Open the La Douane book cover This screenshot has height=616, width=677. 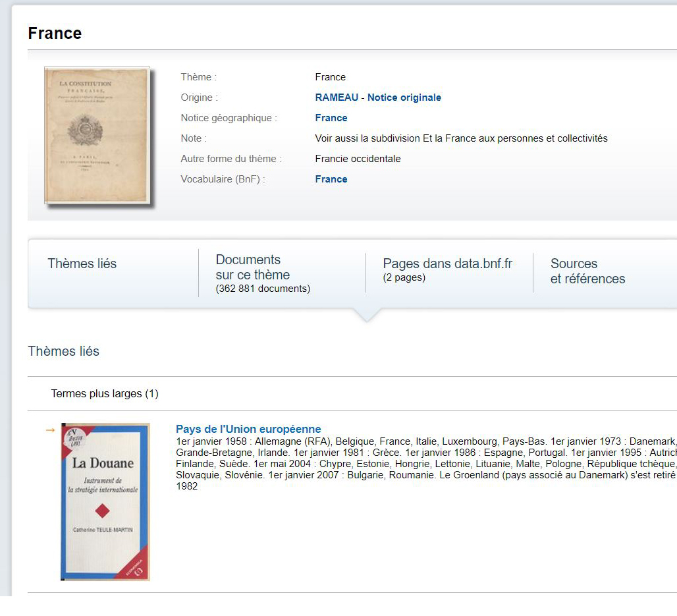105,502
